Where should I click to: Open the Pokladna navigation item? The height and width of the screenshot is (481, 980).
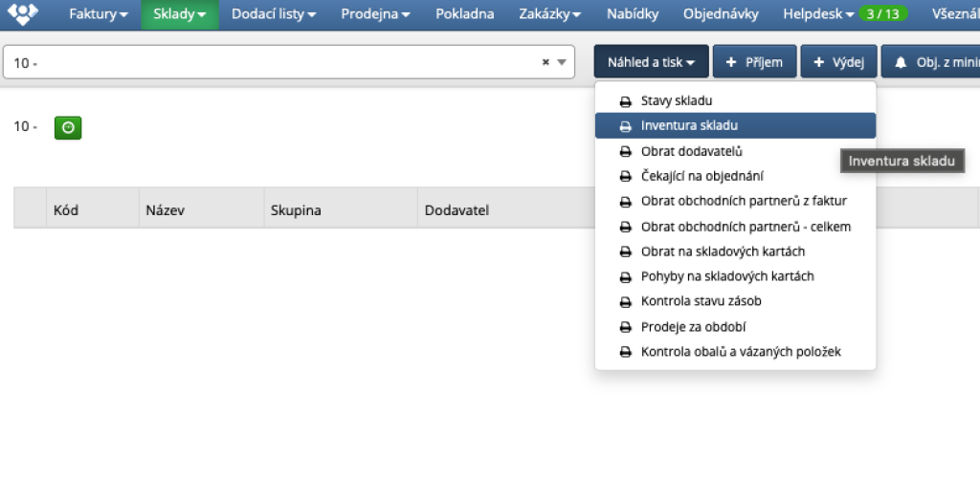tap(464, 14)
